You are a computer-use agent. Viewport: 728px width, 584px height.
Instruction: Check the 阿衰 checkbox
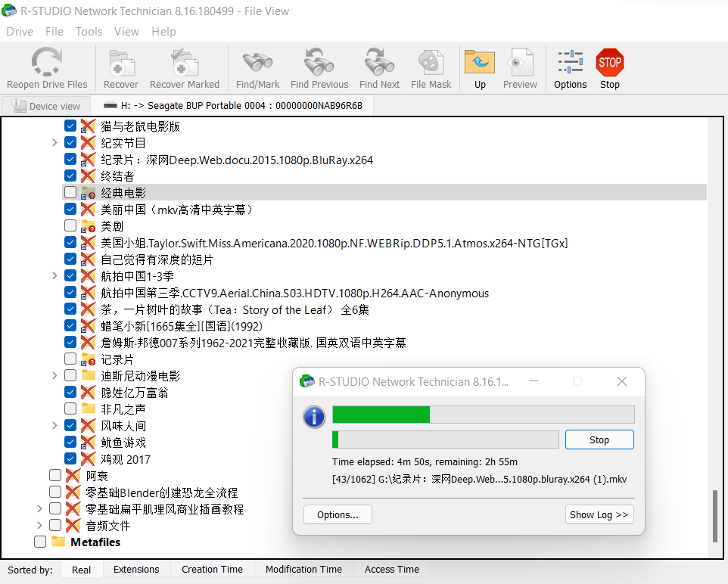(x=54, y=475)
